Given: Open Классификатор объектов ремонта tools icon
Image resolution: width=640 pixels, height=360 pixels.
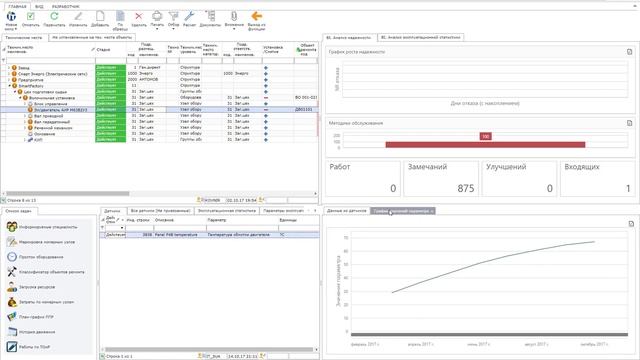Looking at the screenshot, I should click(x=12, y=272).
